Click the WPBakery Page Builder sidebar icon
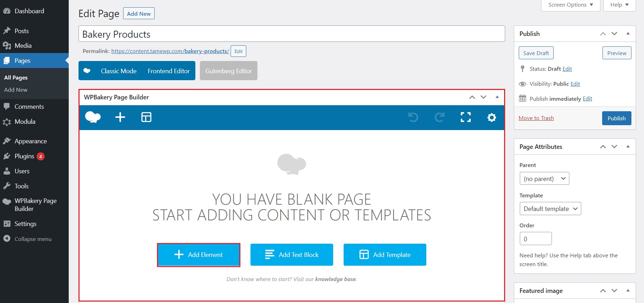Image resolution: width=644 pixels, height=303 pixels. [x=7, y=202]
